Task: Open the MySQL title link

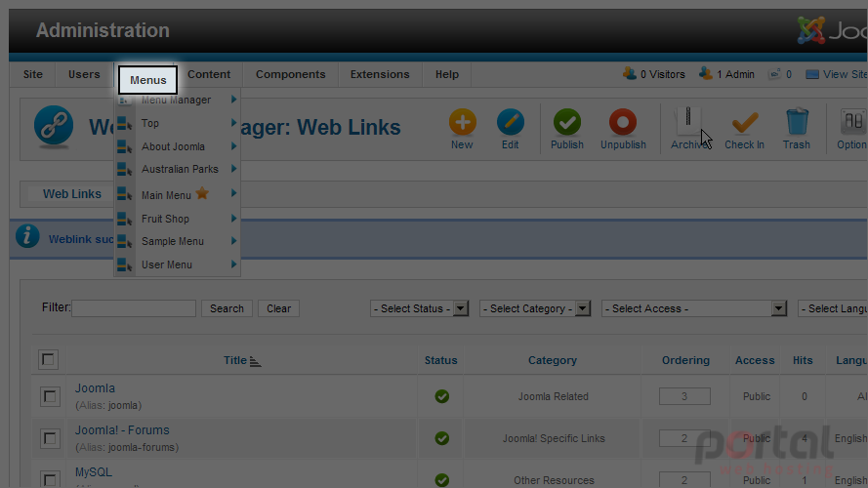Action: point(94,472)
